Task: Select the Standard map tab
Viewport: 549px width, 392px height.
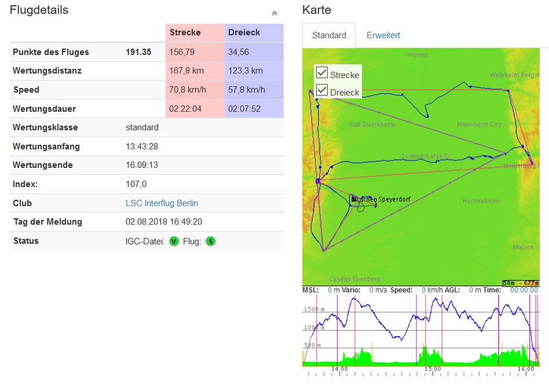Action: click(329, 35)
